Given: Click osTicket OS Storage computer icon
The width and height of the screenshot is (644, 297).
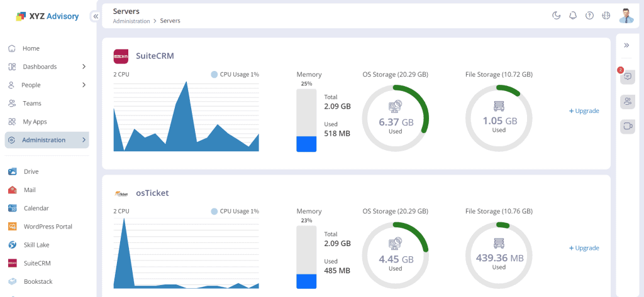Looking at the screenshot, I should (x=395, y=244).
